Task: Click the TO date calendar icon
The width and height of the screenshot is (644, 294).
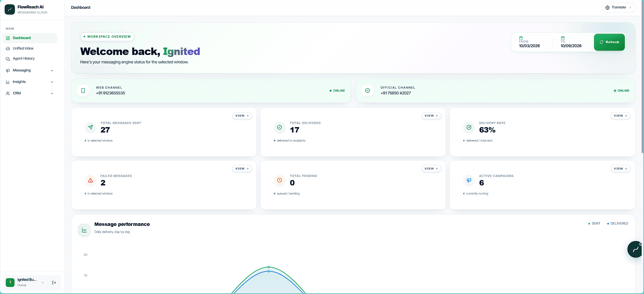Action: pyautogui.click(x=563, y=38)
